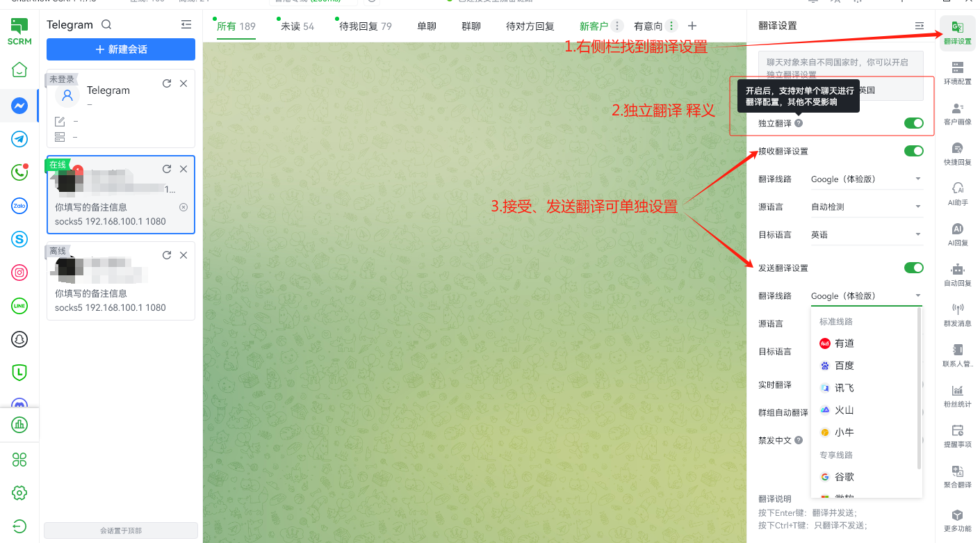Open the Zalo channel icon
This screenshot has width=980, height=543.
19,206
